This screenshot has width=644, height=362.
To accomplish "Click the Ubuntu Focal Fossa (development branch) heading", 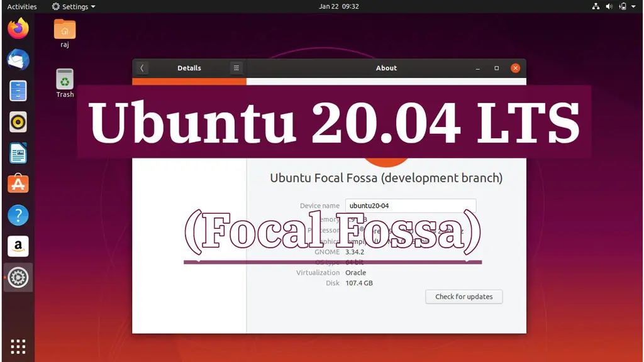I will (386, 178).
